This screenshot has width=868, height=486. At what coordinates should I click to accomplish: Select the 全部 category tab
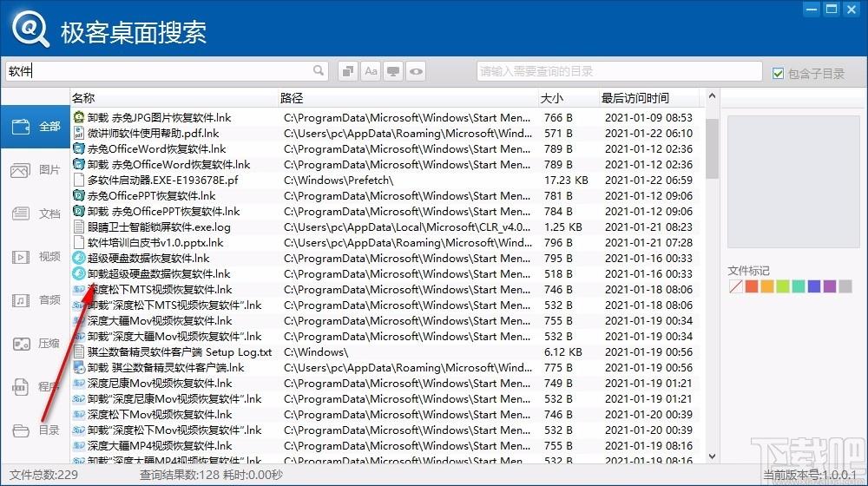pos(36,126)
